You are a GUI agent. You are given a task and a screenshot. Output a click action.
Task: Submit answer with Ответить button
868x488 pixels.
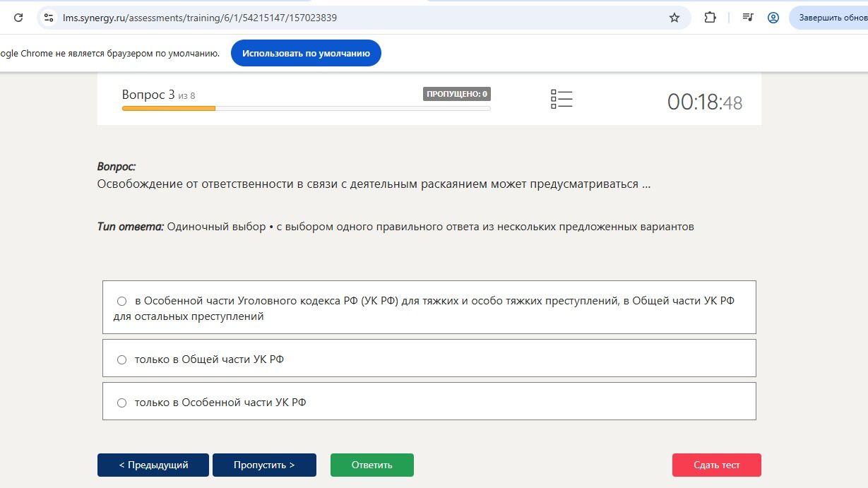[x=372, y=465]
